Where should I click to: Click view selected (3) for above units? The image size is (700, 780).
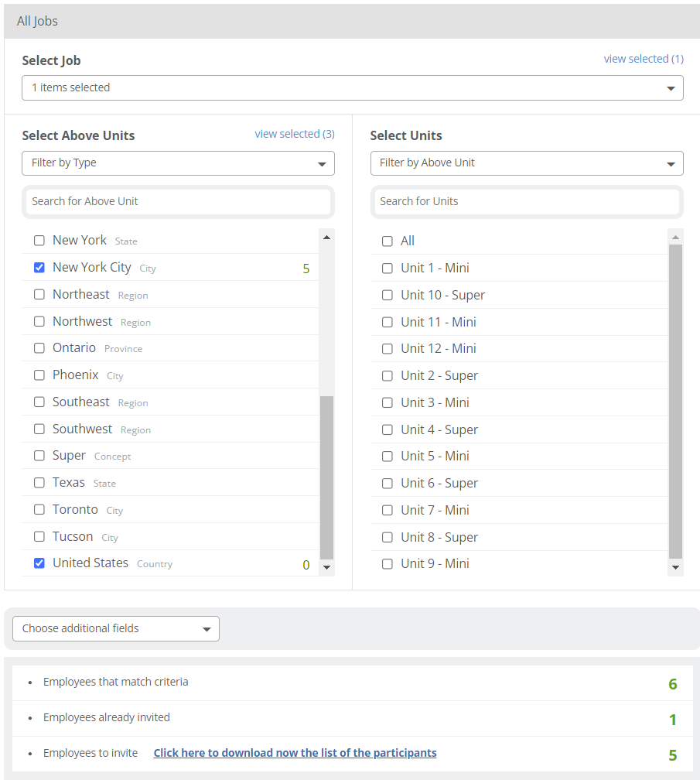coord(295,134)
